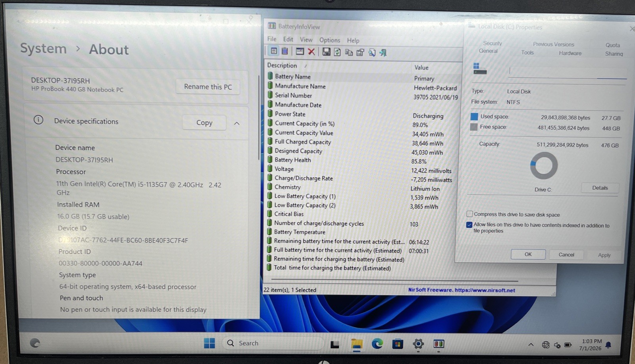Screen dimensions: 635x364
Task: Click drive icon in Local Disk Properties
Action: (x=479, y=69)
